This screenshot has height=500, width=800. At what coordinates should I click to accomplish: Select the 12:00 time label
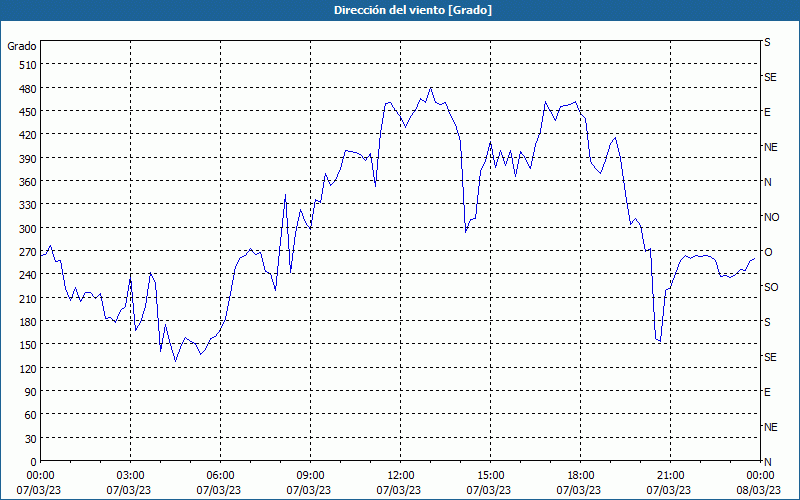tap(401, 476)
